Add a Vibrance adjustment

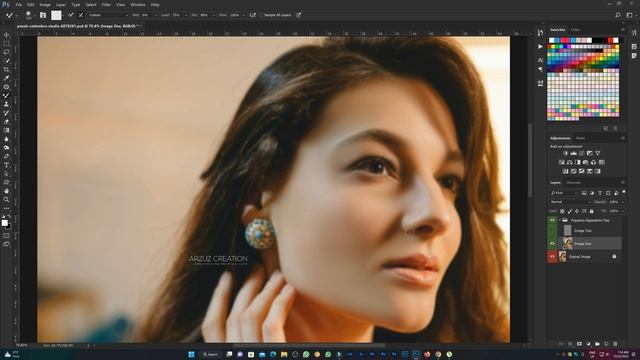(x=598, y=153)
